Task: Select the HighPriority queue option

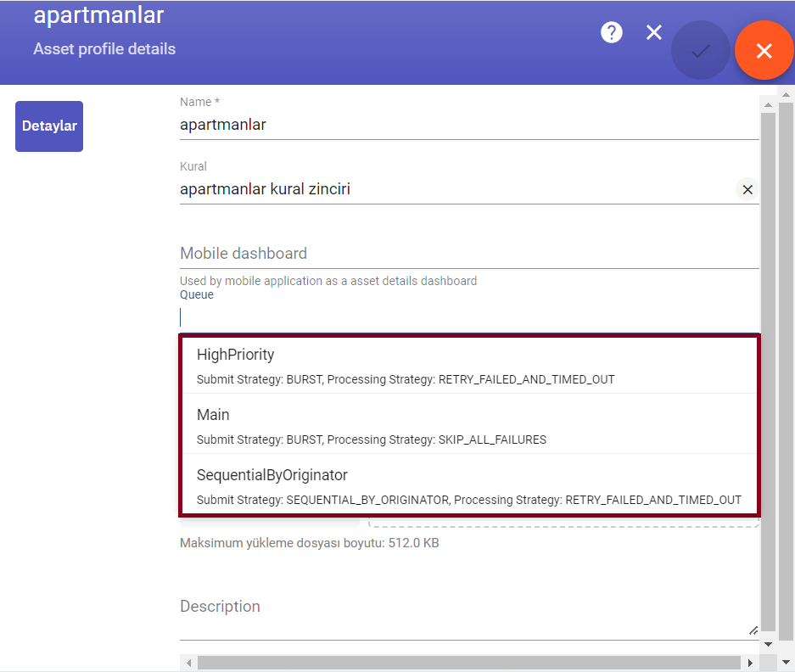Action: [469, 366]
